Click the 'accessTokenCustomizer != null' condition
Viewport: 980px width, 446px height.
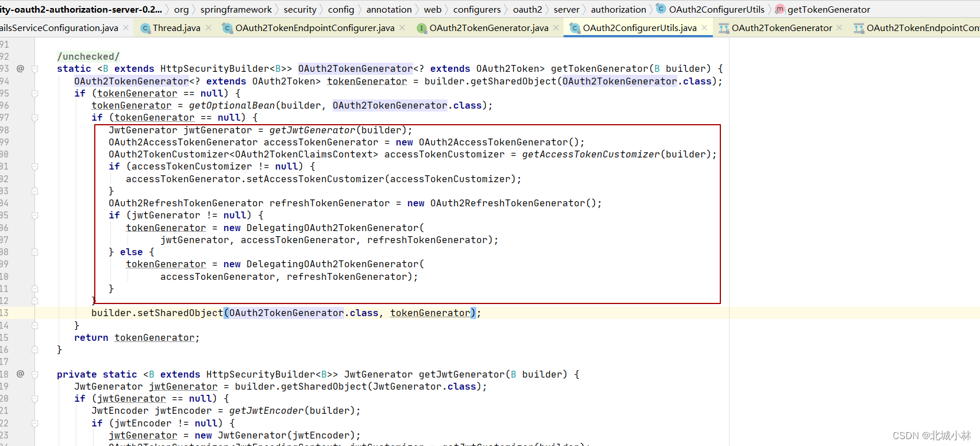pos(215,166)
